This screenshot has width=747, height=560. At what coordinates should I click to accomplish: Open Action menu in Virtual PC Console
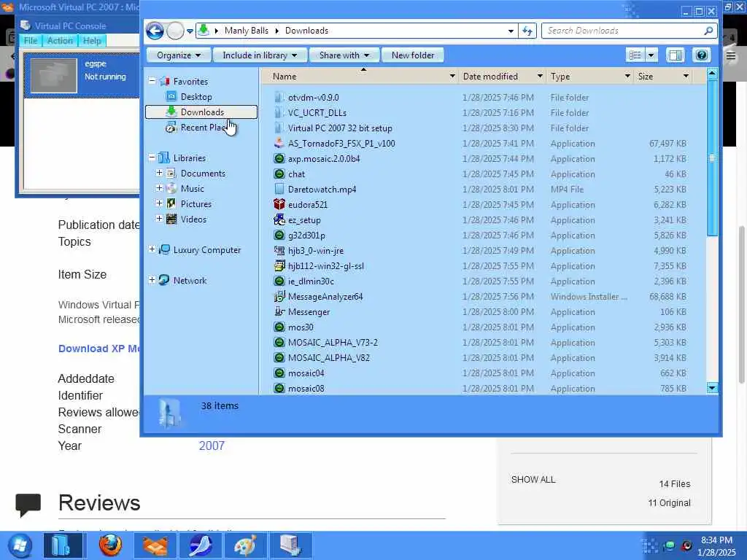coord(60,41)
